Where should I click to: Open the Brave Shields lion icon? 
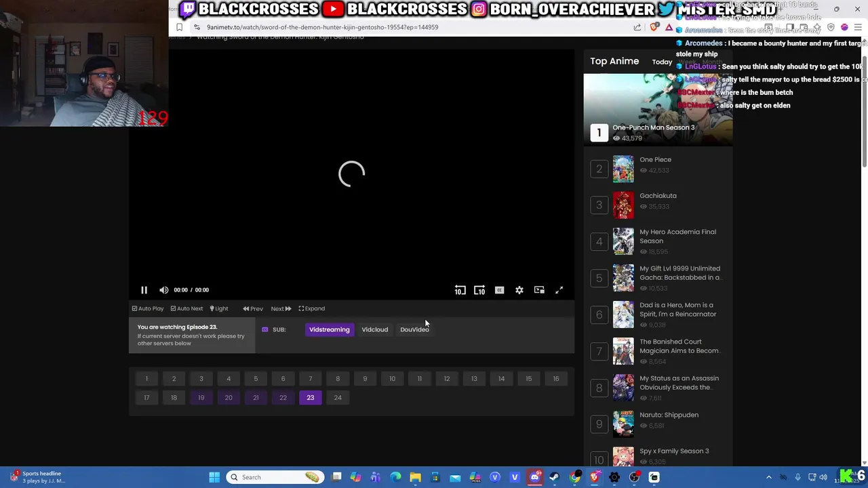point(654,27)
